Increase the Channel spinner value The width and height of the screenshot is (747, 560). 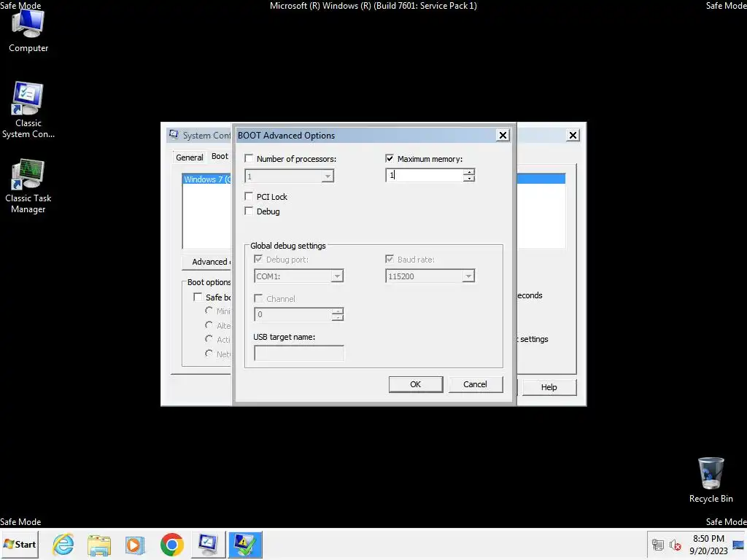click(338, 311)
